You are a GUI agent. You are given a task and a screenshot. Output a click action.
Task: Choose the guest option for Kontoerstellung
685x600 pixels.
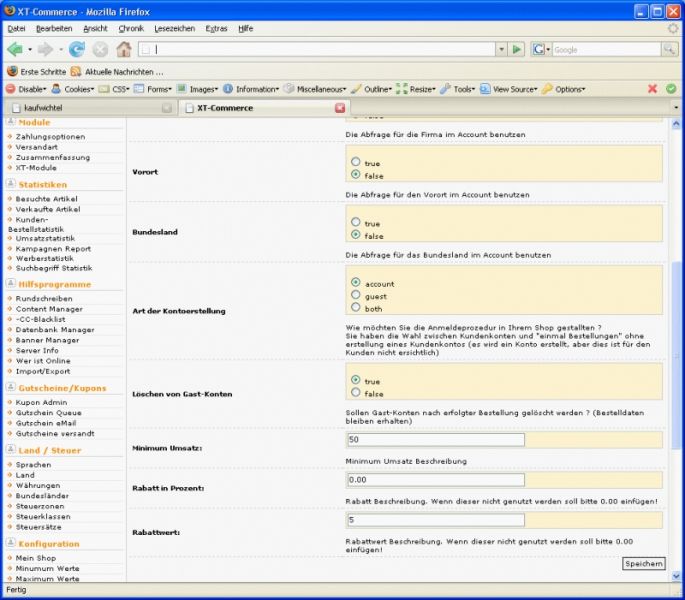(x=356, y=295)
